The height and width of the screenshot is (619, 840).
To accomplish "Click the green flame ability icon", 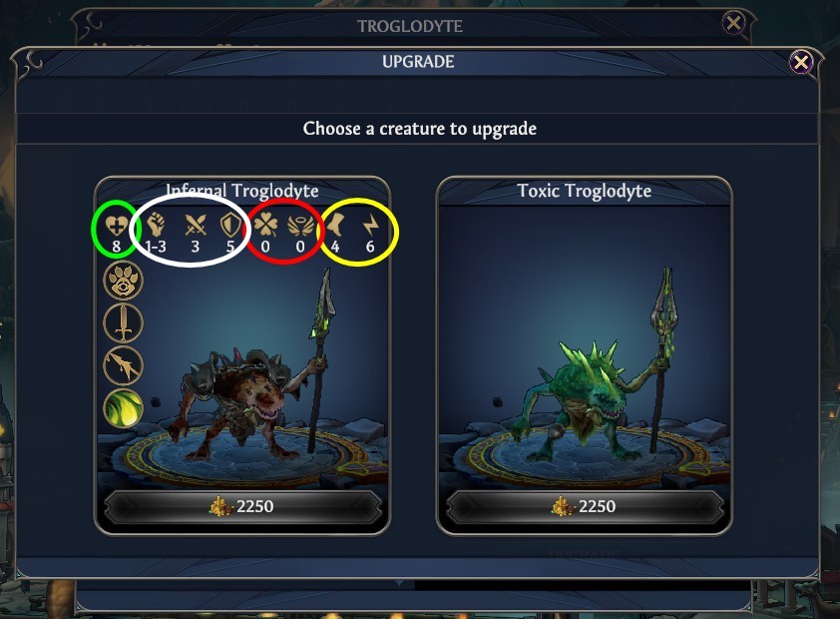I will click(x=124, y=408).
